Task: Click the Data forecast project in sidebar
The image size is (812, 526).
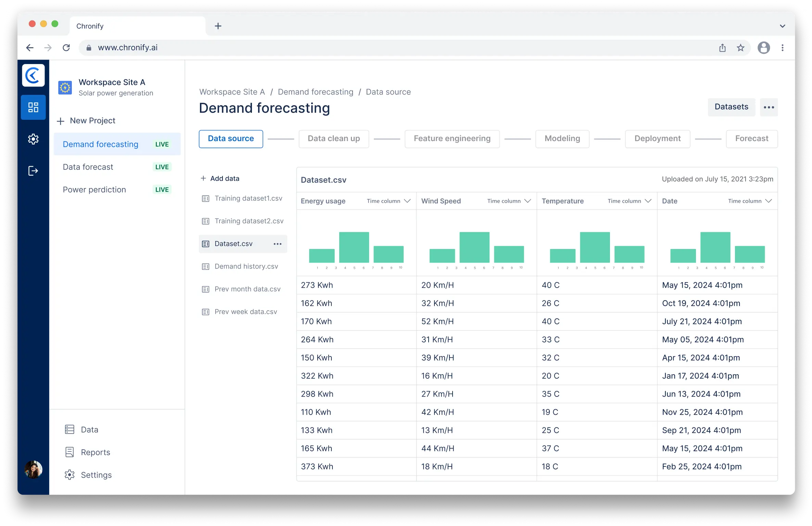Action: 88,166
